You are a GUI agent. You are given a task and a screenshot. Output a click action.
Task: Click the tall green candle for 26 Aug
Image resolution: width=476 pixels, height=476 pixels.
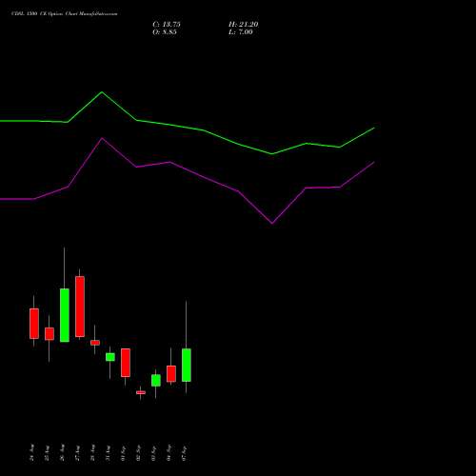[65, 315]
